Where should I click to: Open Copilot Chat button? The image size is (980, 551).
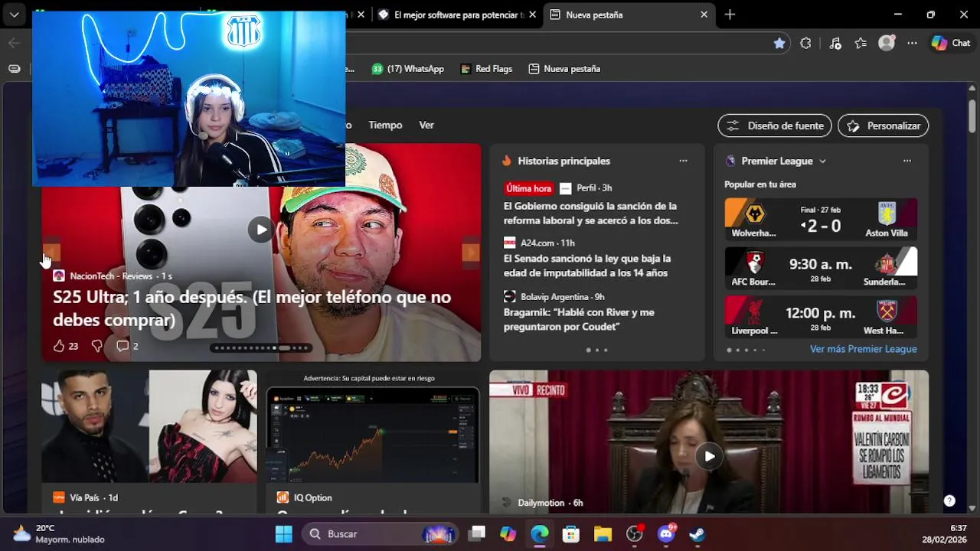point(951,44)
